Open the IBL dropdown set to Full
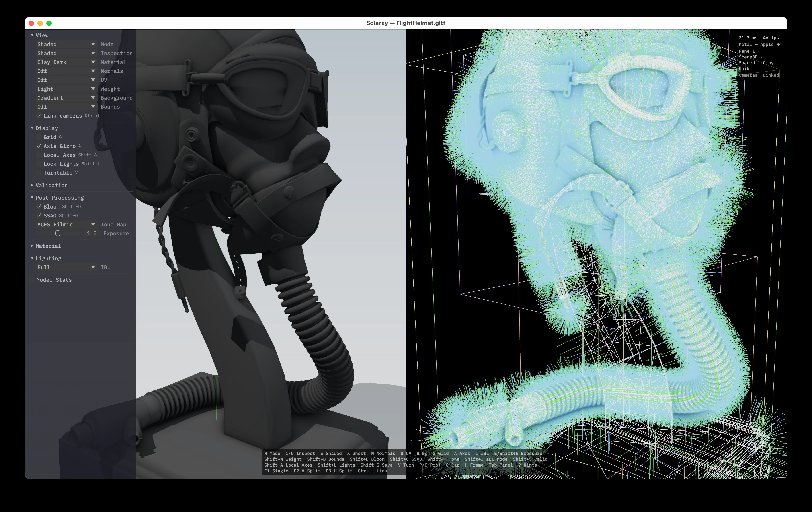The image size is (812, 512). coord(66,267)
